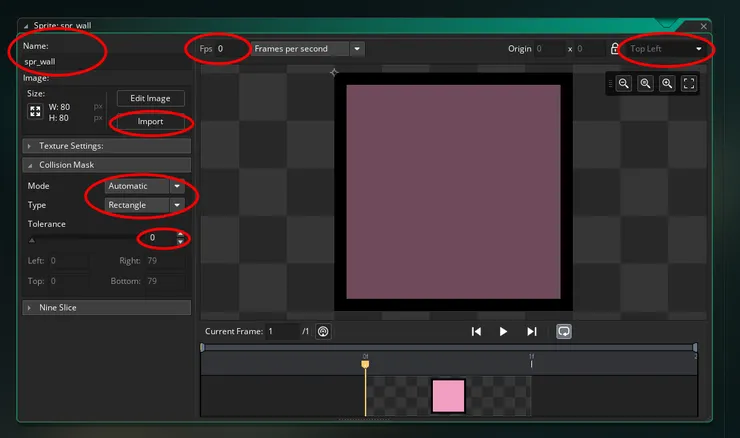Viewport: 740px width, 438px height.
Task: Select the pink frame thumbnail in the timeline
Action: 448,396
